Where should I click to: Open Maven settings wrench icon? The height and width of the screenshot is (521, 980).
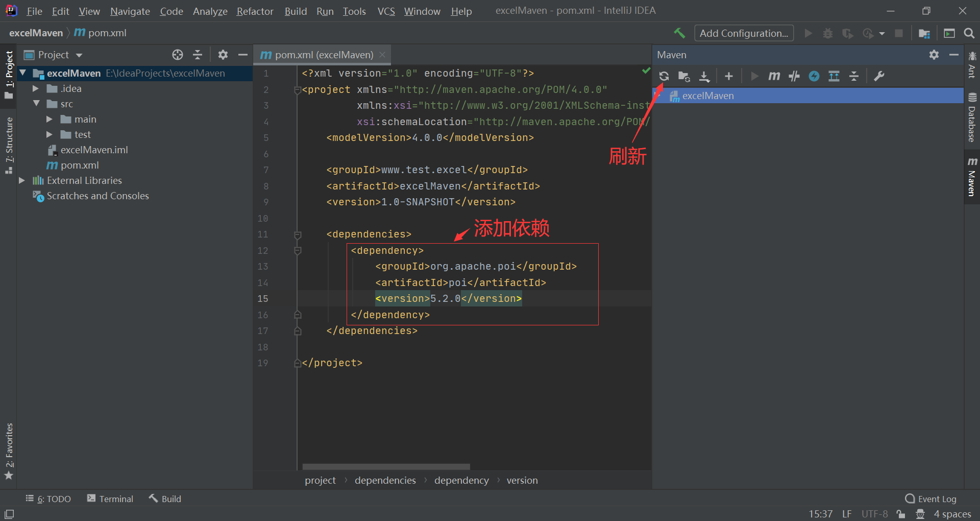coord(879,76)
